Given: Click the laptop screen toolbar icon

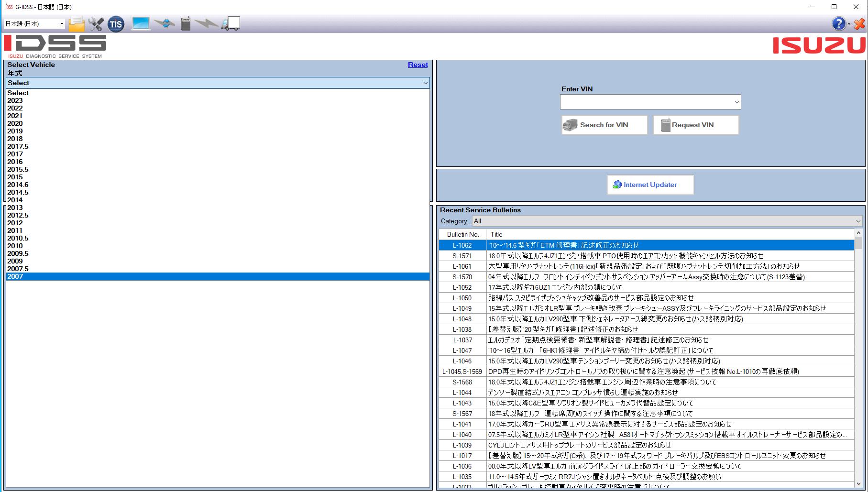Looking at the screenshot, I should click(141, 23).
